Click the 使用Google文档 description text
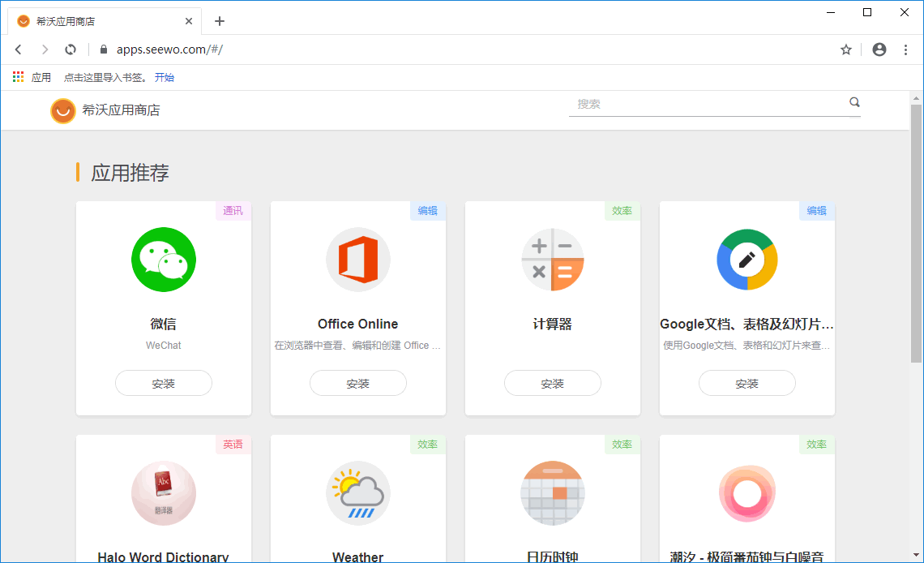 [746, 346]
